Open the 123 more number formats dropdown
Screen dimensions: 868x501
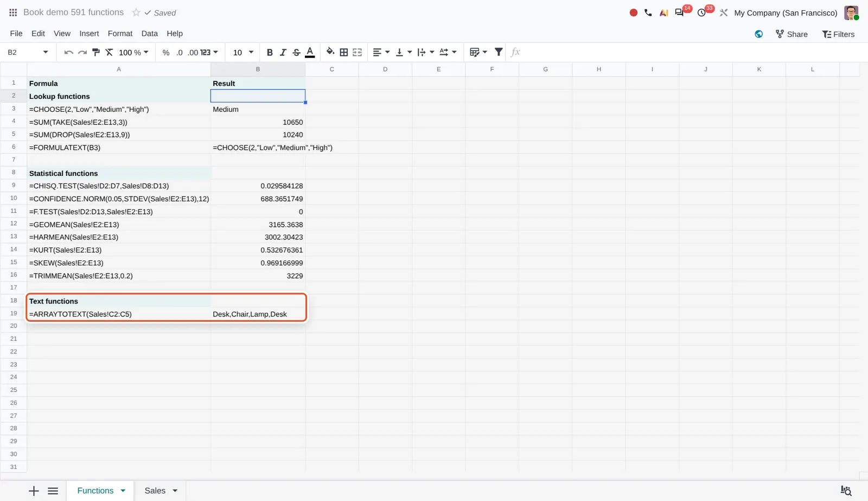click(209, 52)
